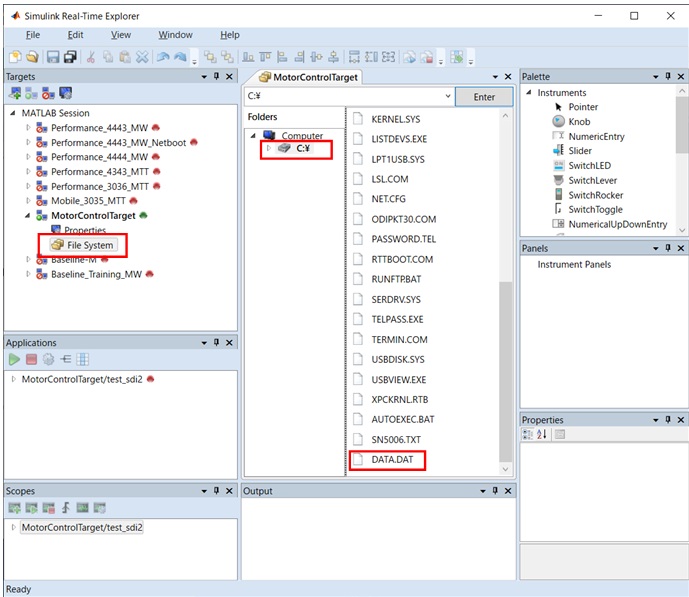The height and width of the screenshot is (597, 689).
Task: Click the Open file toolbar icon
Action: pyautogui.click(x=32, y=57)
